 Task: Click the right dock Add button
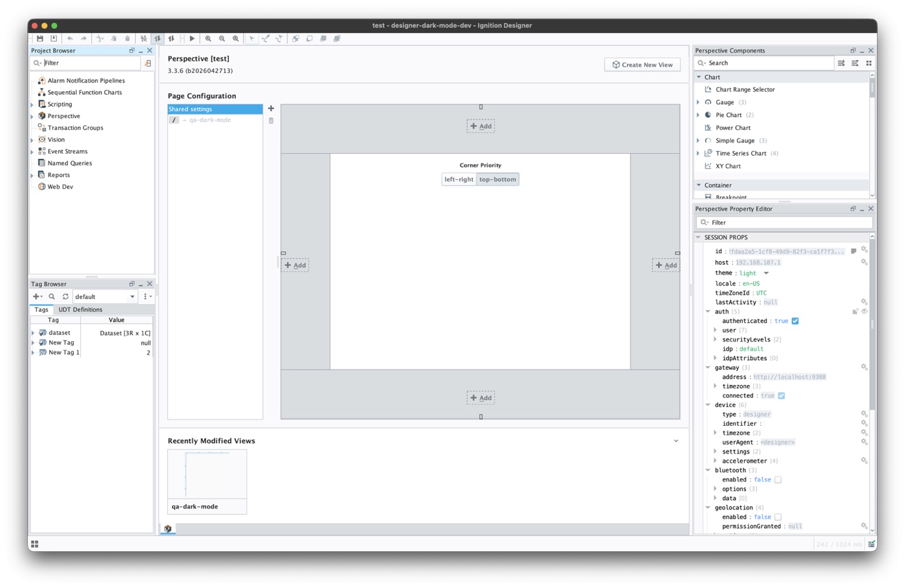click(666, 265)
